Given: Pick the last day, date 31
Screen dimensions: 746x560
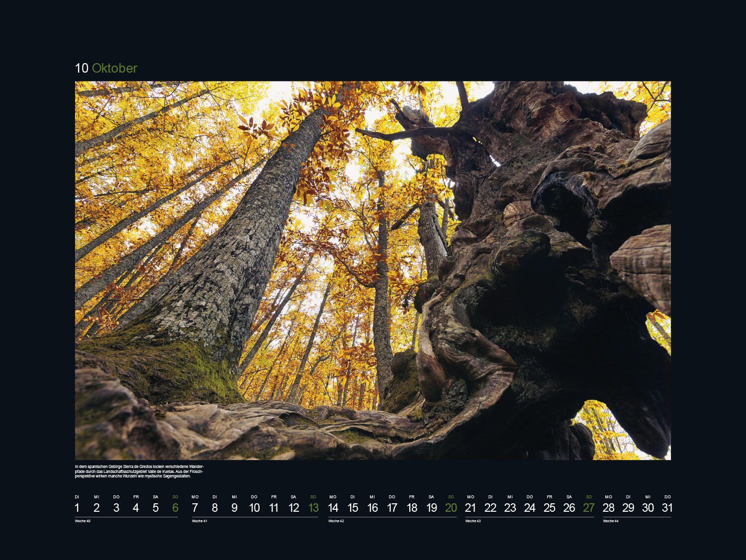Looking at the screenshot, I should (x=667, y=508).
